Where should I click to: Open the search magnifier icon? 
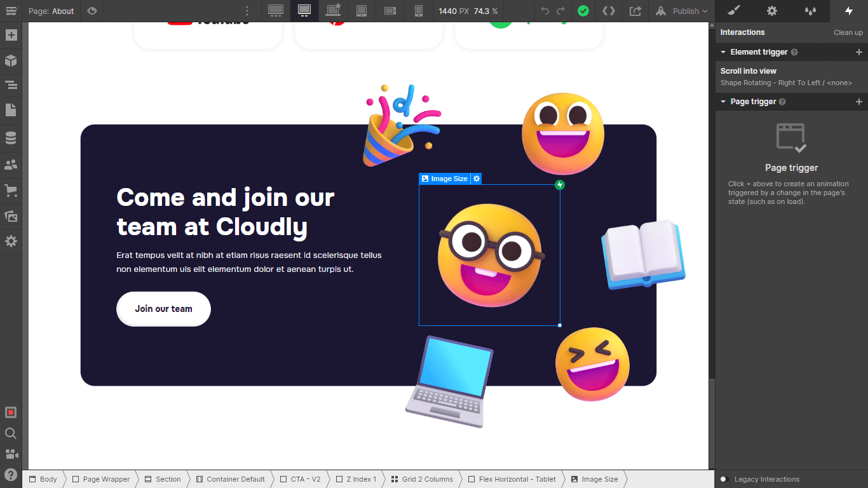11,433
